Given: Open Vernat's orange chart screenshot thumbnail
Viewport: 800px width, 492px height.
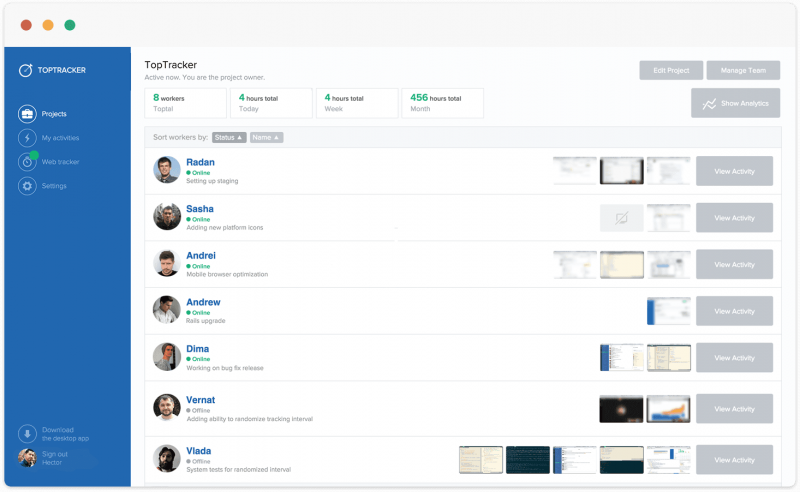Looking at the screenshot, I should [668, 409].
